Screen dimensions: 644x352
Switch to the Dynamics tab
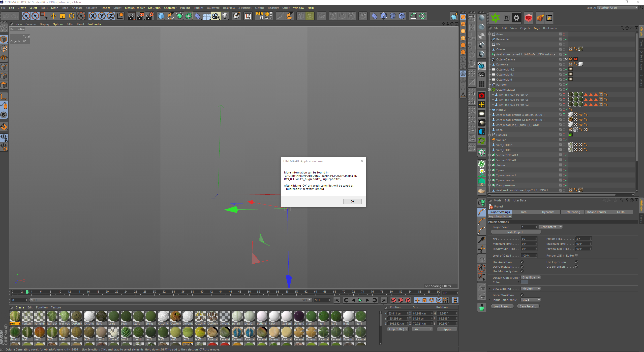point(548,212)
